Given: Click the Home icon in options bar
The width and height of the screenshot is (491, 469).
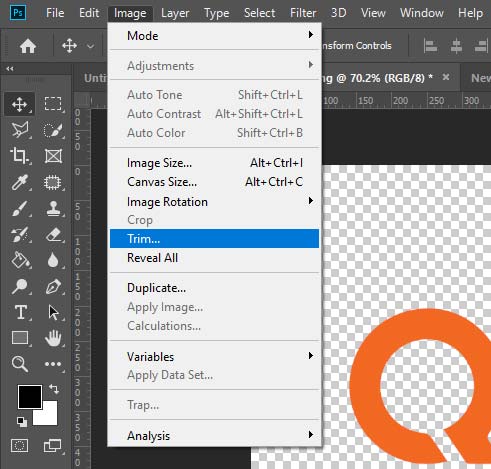Looking at the screenshot, I should click(28, 46).
